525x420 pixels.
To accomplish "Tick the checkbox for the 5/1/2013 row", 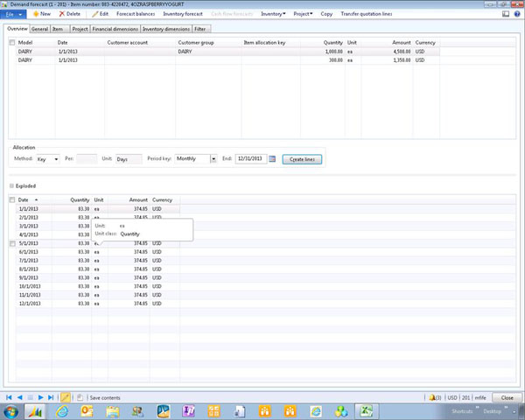I will [12, 243].
